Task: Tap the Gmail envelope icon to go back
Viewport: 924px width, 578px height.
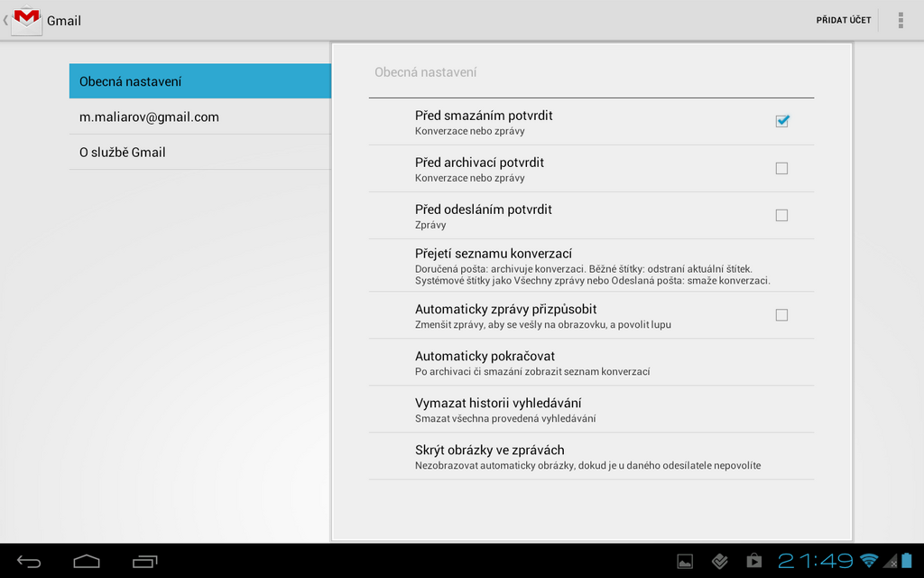Action: (26, 20)
